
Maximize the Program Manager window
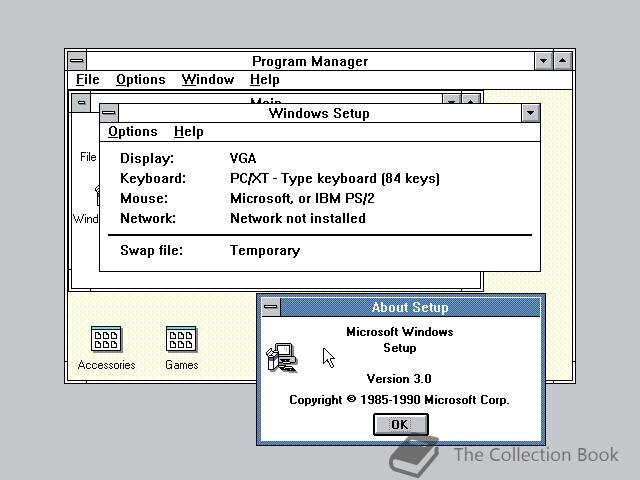pyautogui.click(x=563, y=61)
